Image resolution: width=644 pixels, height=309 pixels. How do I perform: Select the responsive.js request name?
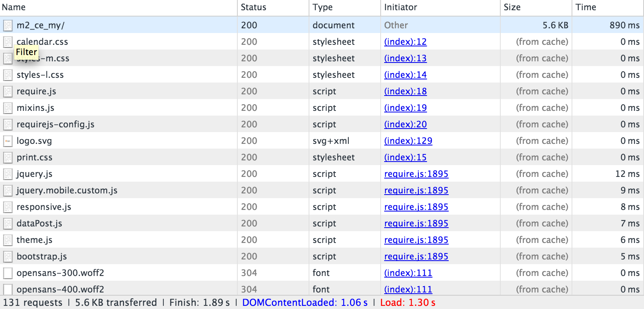44,207
